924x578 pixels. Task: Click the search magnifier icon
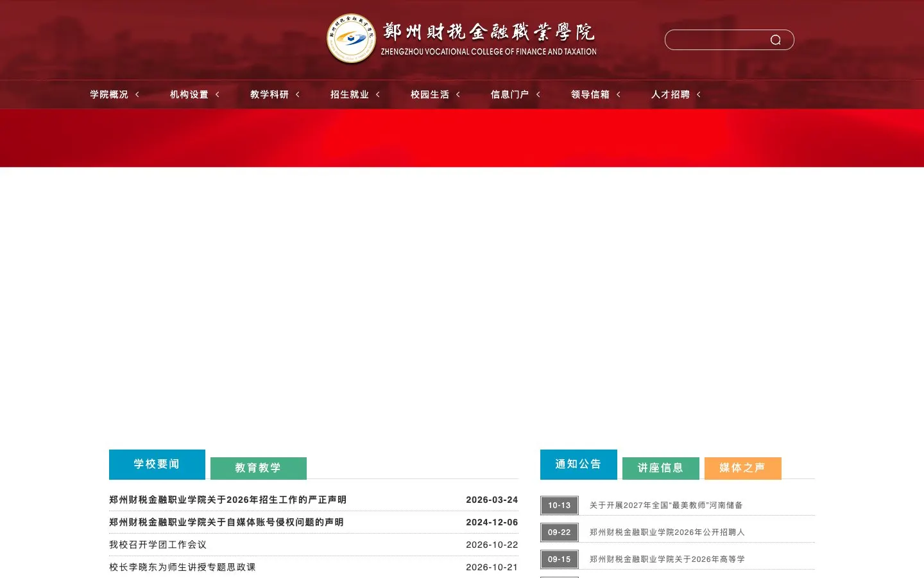click(x=775, y=40)
